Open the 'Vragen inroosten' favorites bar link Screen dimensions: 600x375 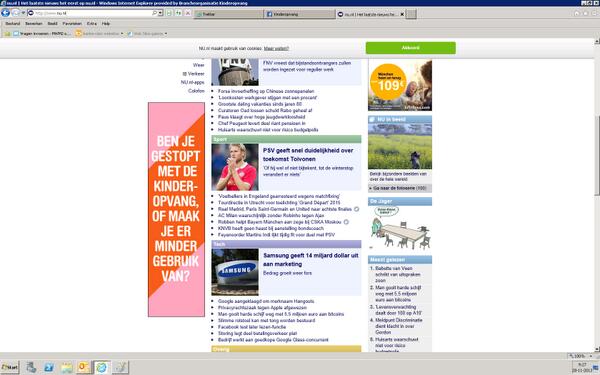[42, 34]
